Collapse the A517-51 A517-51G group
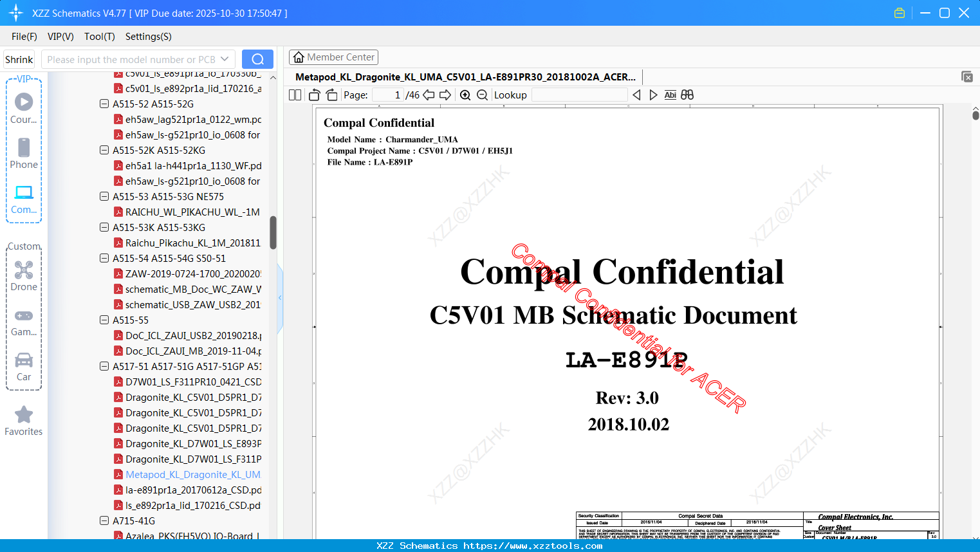980x552 pixels. click(104, 366)
